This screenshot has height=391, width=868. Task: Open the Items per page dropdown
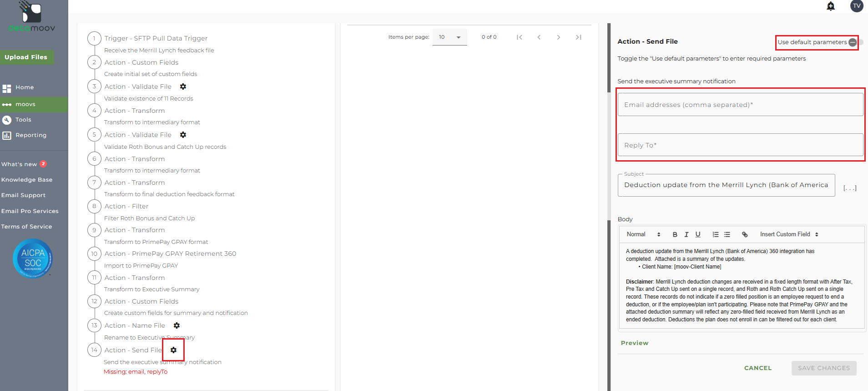[449, 37]
